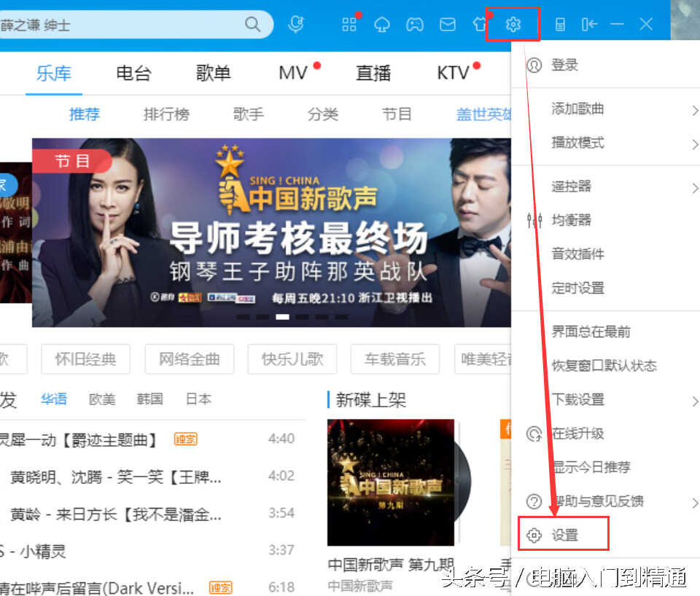This screenshot has height=596, width=700.
Task: Open the equalizer sliders icon next to 均衡器
Action: click(x=534, y=220)
